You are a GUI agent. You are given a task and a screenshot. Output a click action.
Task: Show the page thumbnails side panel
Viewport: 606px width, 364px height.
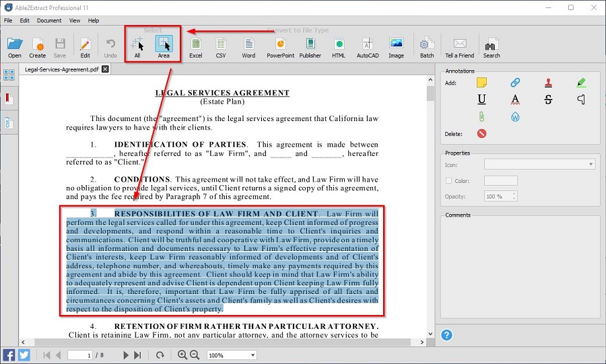[x=9, y=75]
